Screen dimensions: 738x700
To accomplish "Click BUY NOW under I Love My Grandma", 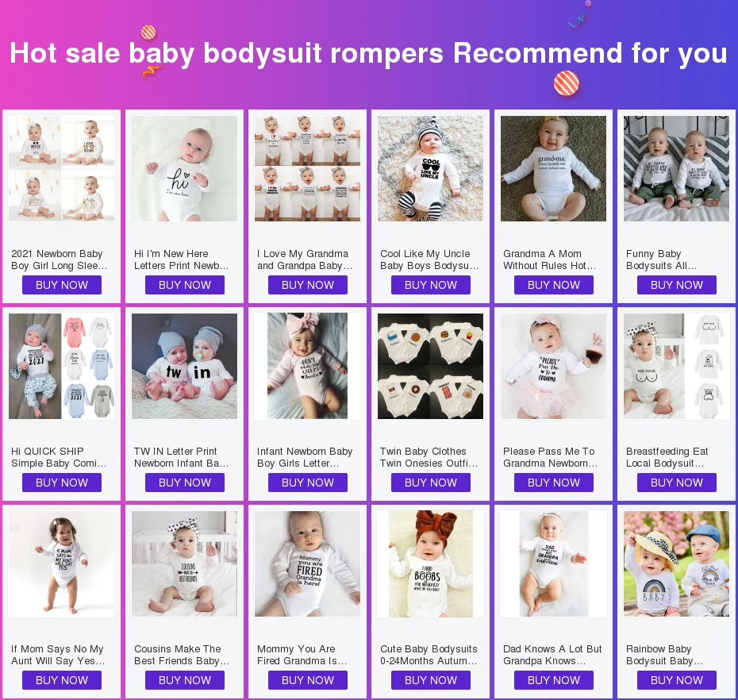I will pos(308,285).
